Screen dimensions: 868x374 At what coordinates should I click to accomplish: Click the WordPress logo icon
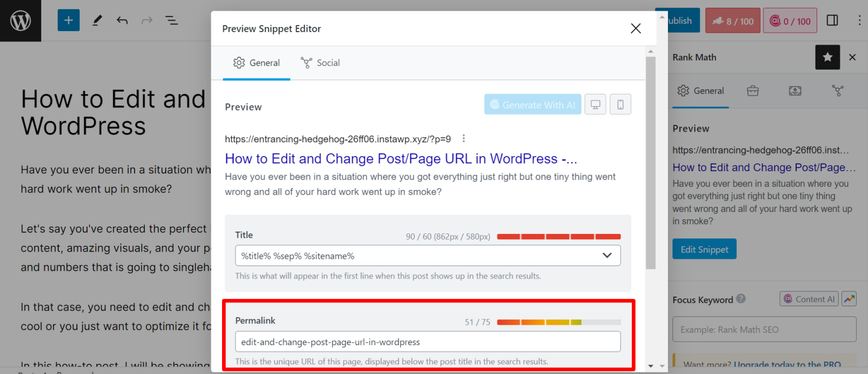(20, 20)
